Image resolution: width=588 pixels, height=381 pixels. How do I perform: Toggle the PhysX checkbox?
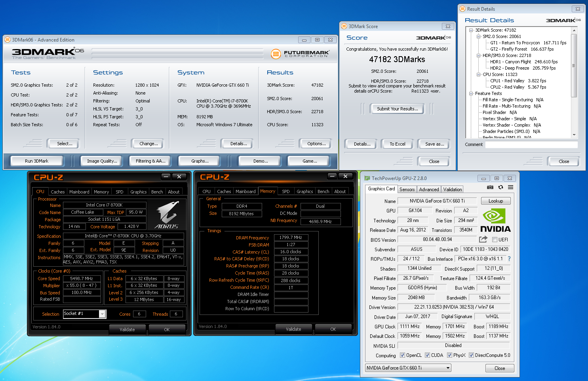pyautogui.click(x=449, y=355)
